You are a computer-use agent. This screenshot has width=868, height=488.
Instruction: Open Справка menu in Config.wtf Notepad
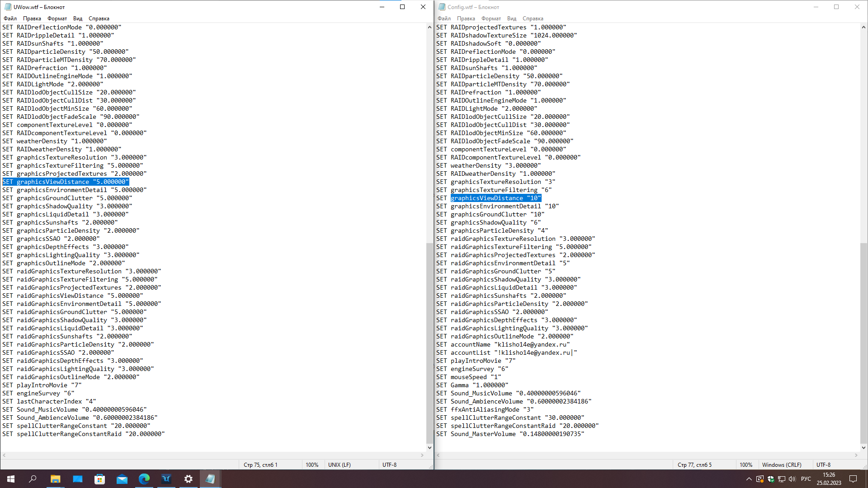click(x=533, y=19)
